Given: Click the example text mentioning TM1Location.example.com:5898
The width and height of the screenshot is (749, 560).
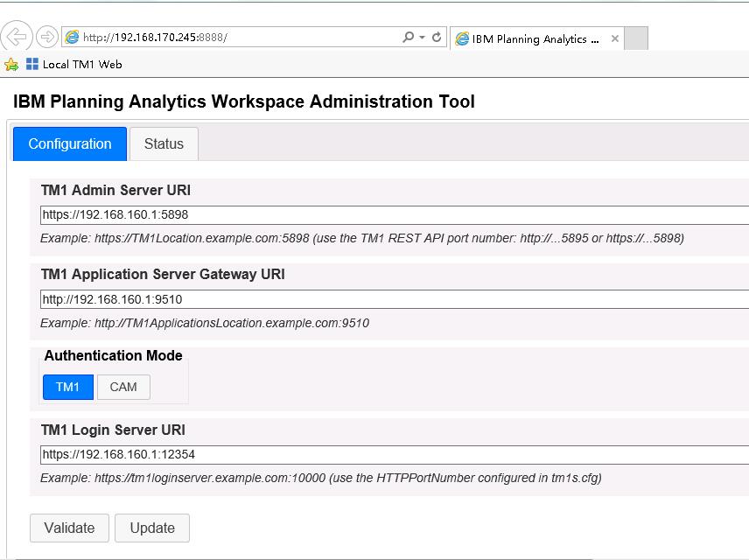Looking at the screenshot, I should click(x=362, y=238).
